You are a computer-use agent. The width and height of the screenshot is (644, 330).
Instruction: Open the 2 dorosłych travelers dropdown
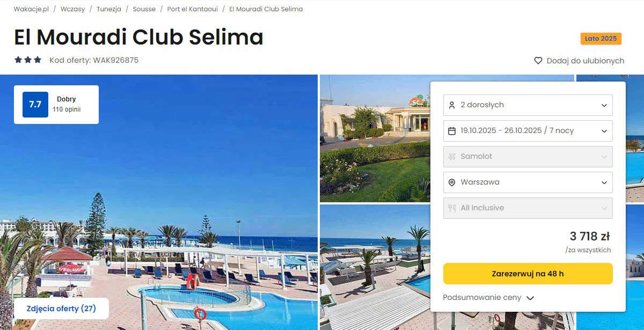pos(528,105)
